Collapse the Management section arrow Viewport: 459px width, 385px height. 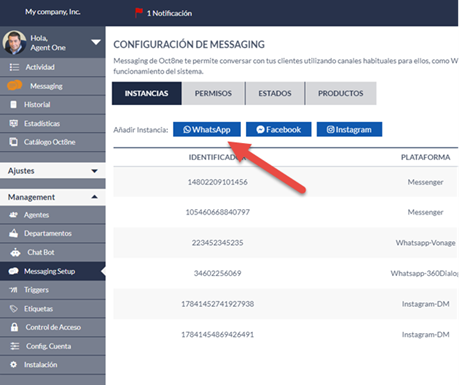pos(95,197)
